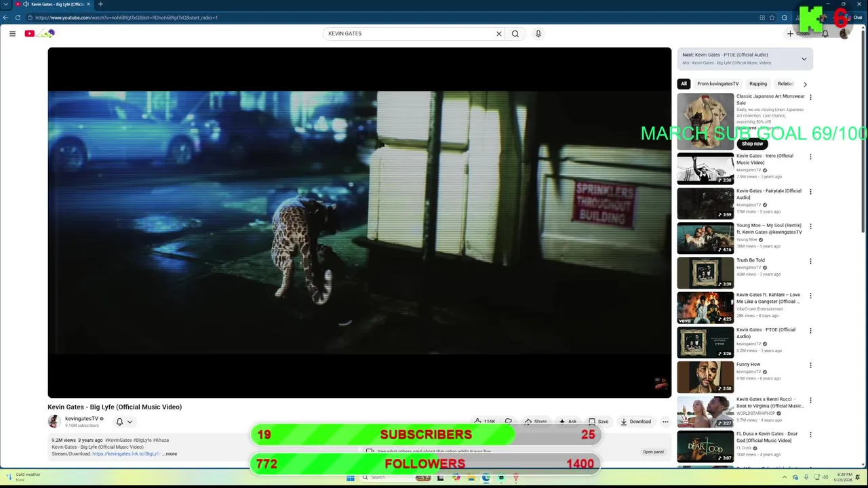Click the browser address bar URL
This screenshot has height=488, width=868.
point(126,18)
